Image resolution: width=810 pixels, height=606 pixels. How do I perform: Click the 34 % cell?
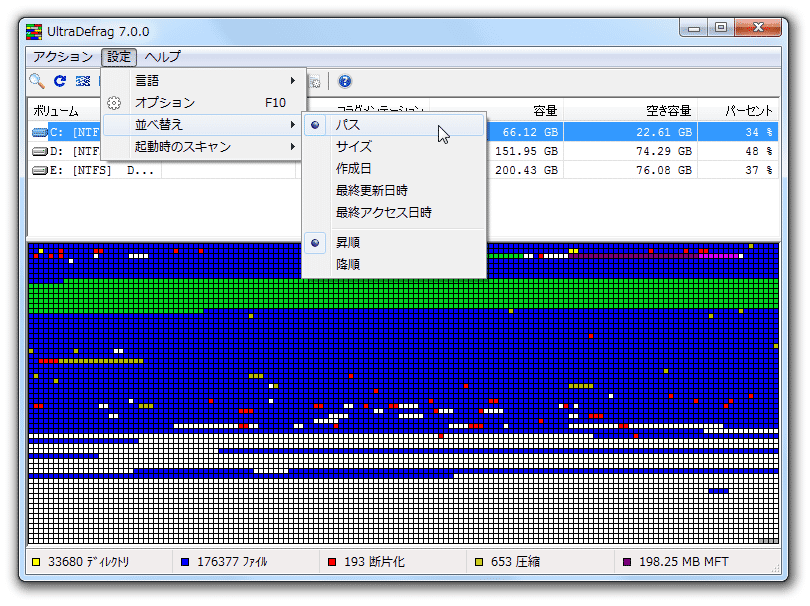(x=758, y=132)
